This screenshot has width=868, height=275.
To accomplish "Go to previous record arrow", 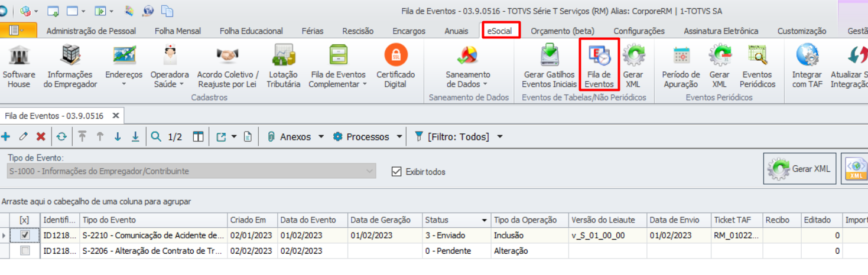I will (x=100, y=137).
